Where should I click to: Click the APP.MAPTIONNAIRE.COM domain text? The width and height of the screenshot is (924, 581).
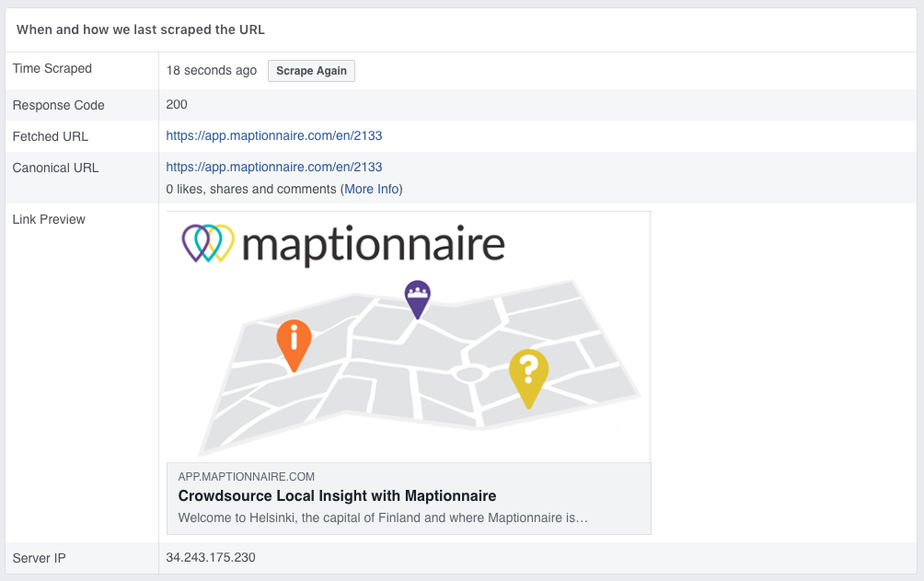point(247,477)
